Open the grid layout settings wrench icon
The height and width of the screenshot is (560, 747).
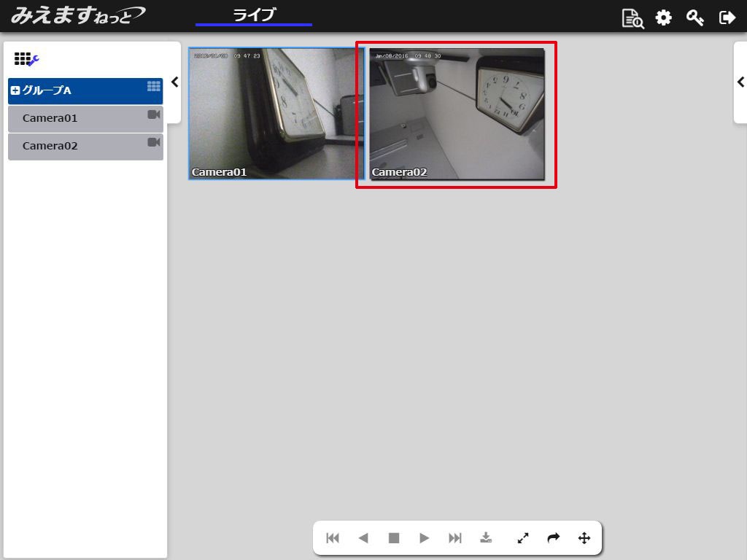tap(26, 60)
